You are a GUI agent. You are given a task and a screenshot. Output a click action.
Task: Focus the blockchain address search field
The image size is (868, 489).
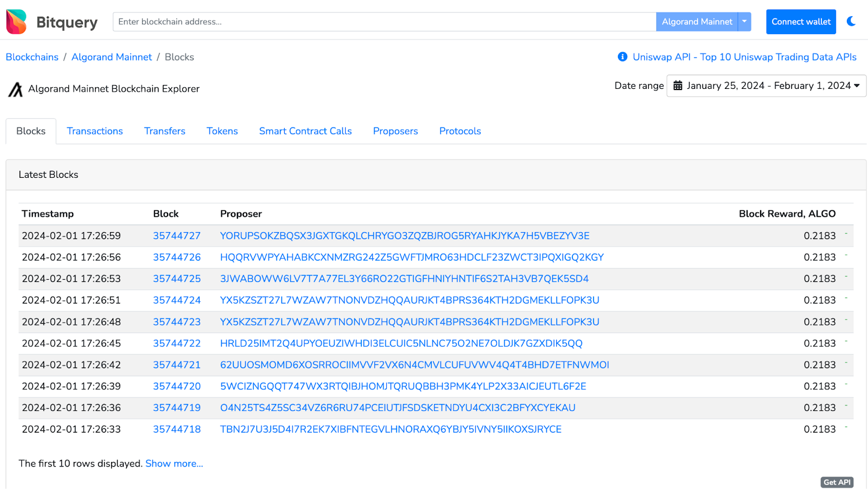point(384,22)
